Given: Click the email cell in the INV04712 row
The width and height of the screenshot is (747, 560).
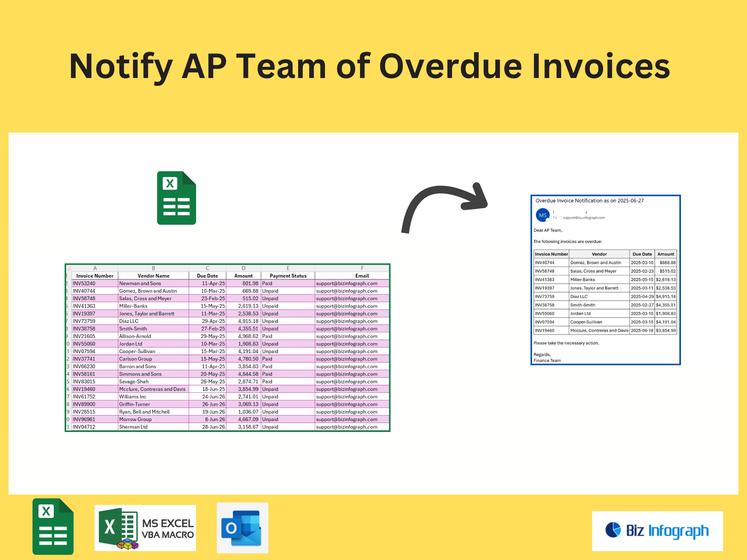Looking at the screenshot, I should click(352, 427).
